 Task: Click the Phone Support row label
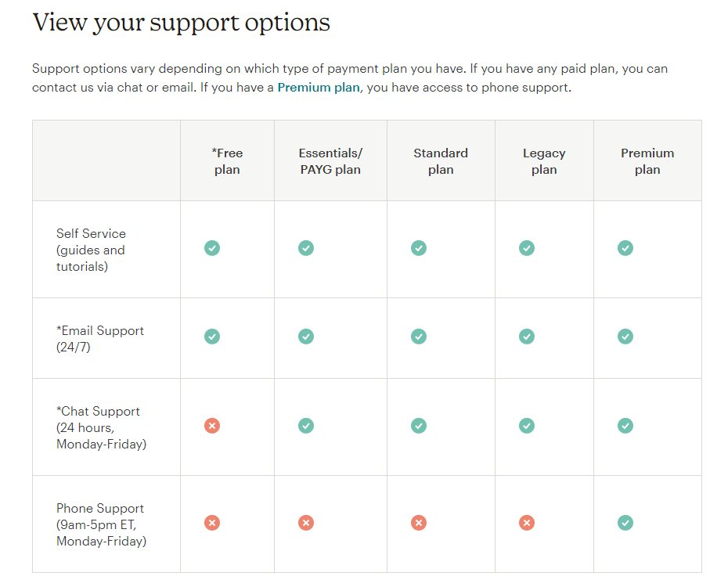[100, 524]
